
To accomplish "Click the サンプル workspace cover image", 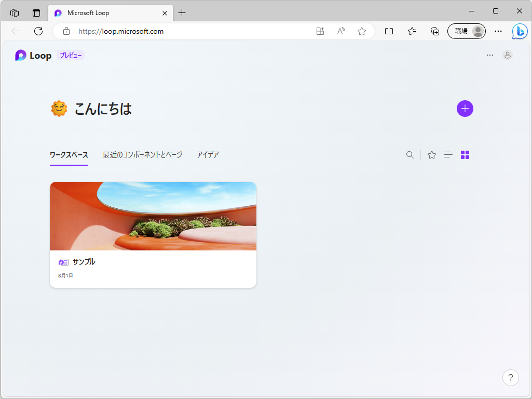I will (x=153, y=216).
